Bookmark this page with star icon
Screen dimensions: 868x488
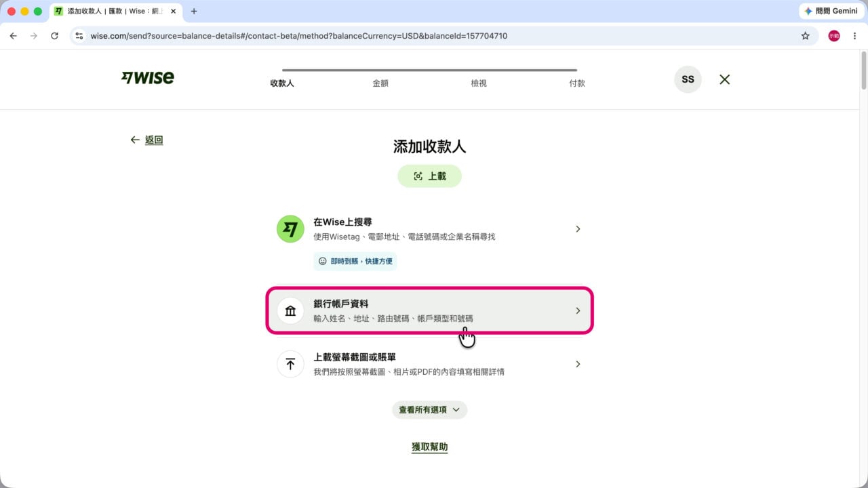[x=806, y=36]
